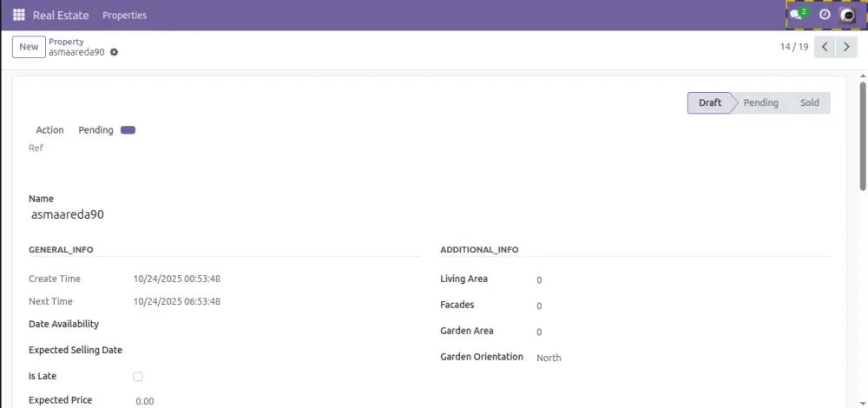This screenshot has height=408, width=868.
Task: Click the Expected Selling Date field
Action: click(x=276, y=351)
